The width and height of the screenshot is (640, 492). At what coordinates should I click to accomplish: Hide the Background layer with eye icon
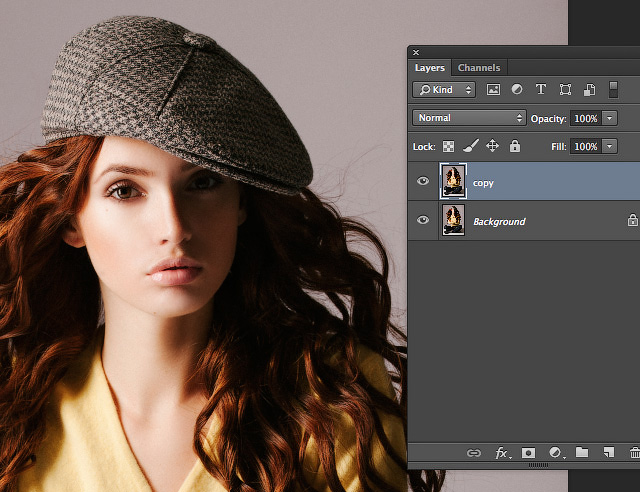[x=423, y=220]
